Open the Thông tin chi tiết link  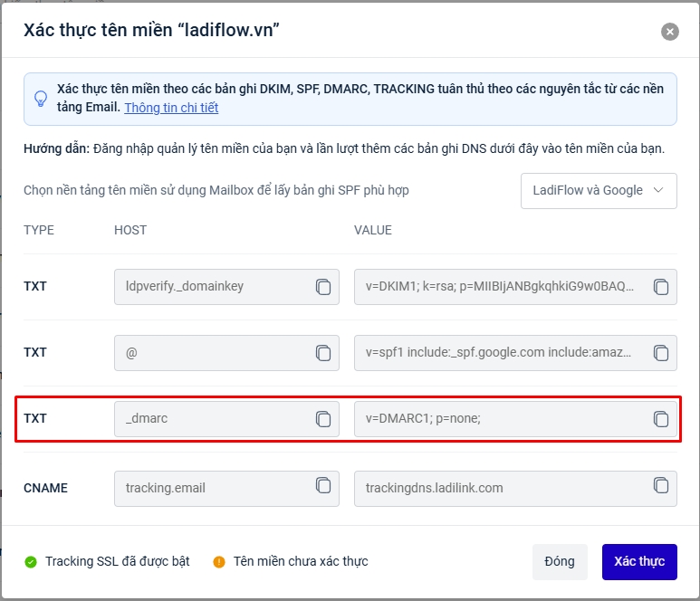click(171, 108)
